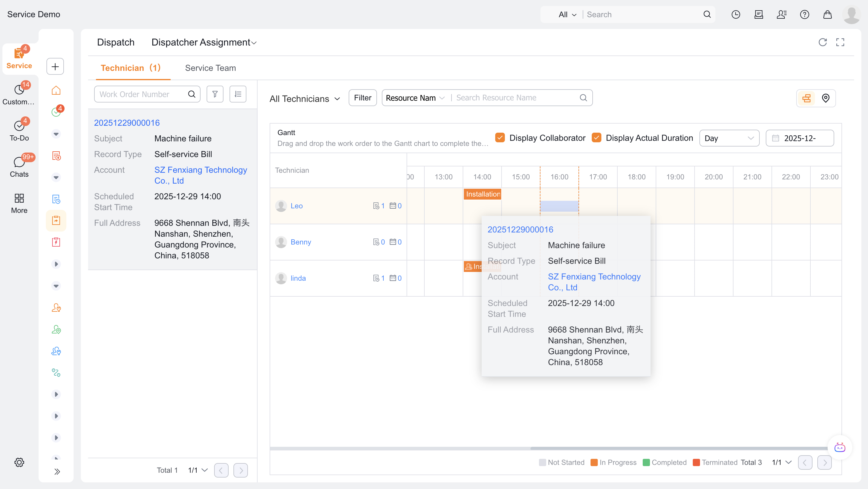Focus the Search Resource Name field

[515, 98]
